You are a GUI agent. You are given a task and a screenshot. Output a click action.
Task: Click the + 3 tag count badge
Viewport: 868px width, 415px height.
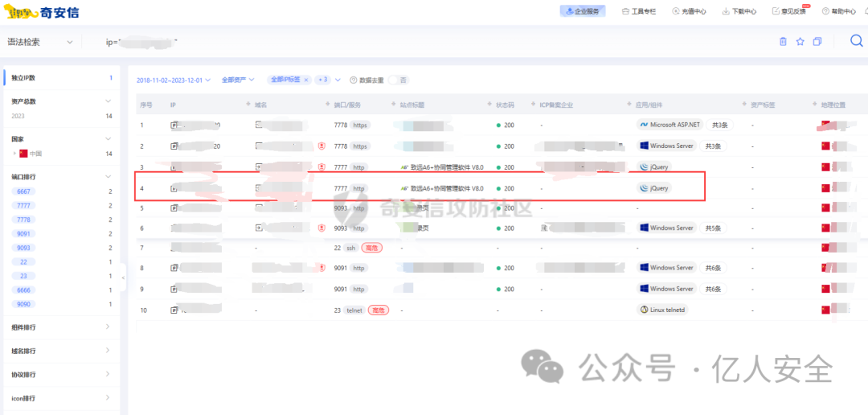322,80
